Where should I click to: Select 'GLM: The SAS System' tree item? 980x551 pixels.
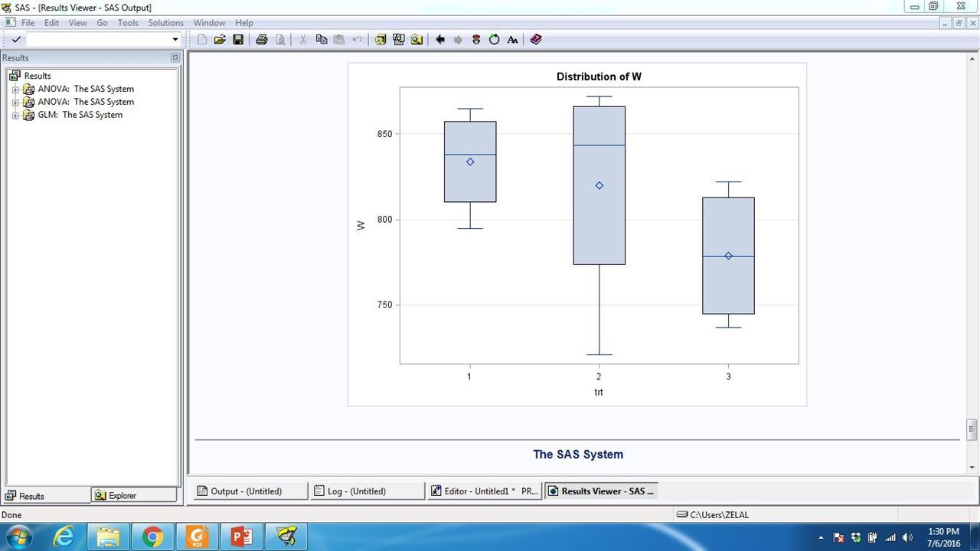coord(80,115)
